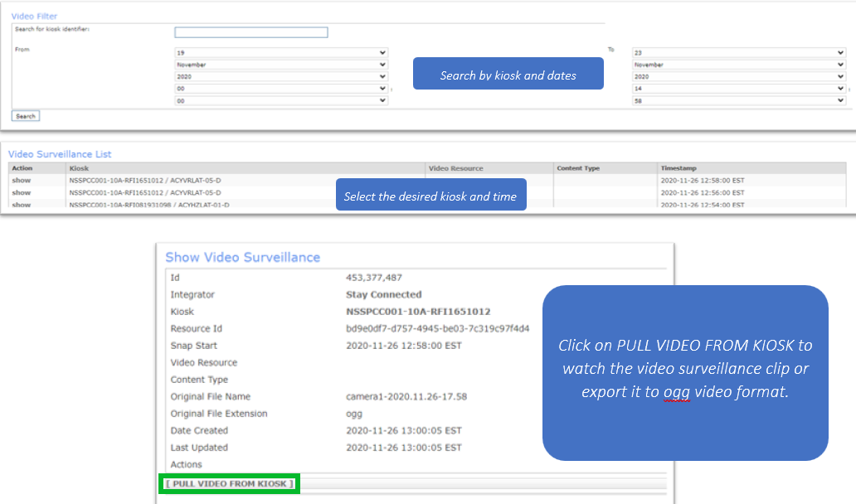Click the kiosk identifier search field
This screenshot has width=856, height=504.
(x=250, y=32)
